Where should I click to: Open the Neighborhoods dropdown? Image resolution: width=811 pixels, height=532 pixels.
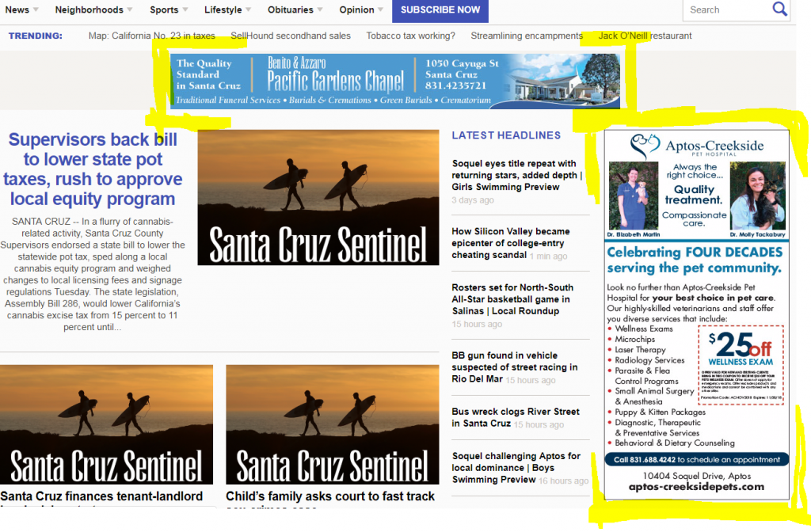[x=87, y=10]
